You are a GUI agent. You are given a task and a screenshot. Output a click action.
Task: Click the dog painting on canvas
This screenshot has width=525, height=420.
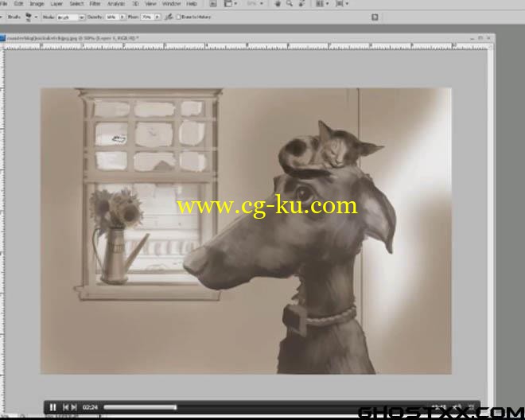[x=246, y=231]
